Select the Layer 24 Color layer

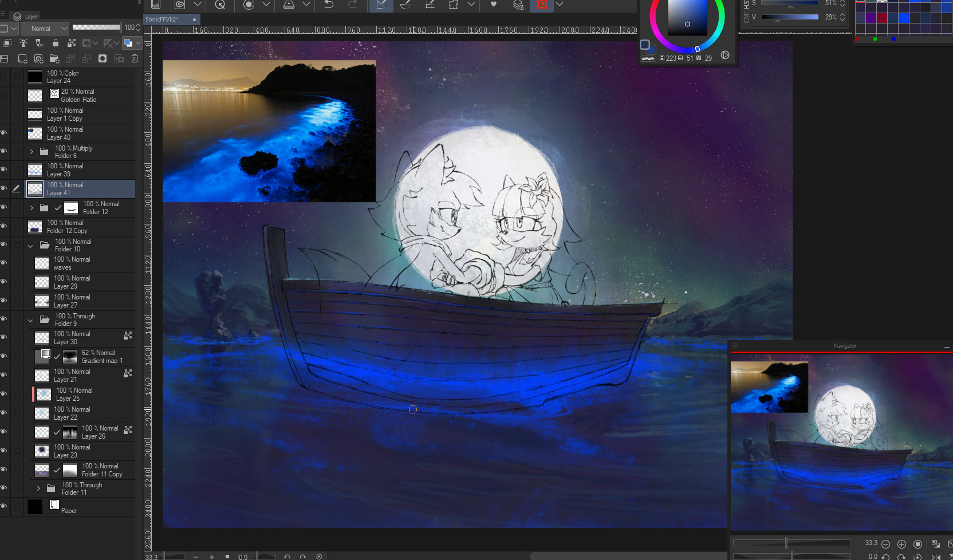(80, 77)
